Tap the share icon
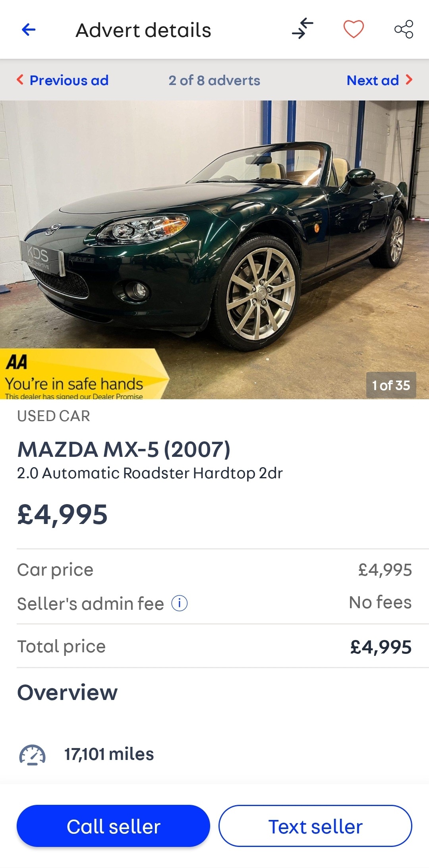 (x=404, y=29)
